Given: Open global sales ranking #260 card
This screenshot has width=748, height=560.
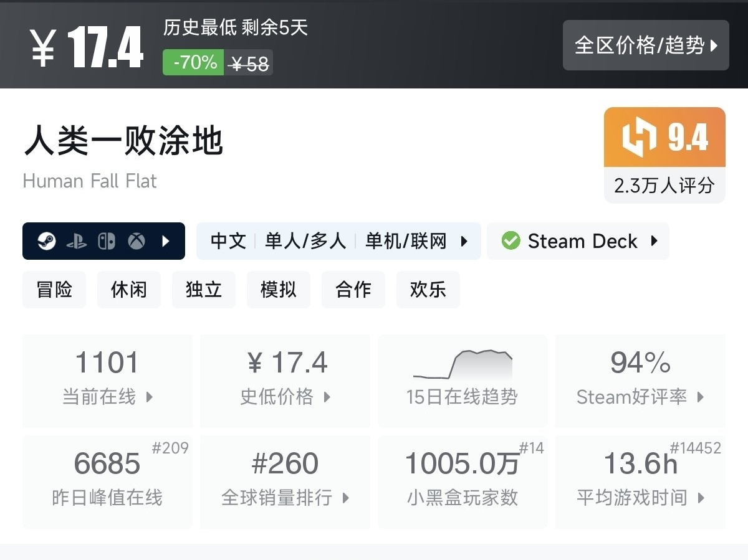Looking at the screenshot, I should pyautogui.click(x=285, y=482).
